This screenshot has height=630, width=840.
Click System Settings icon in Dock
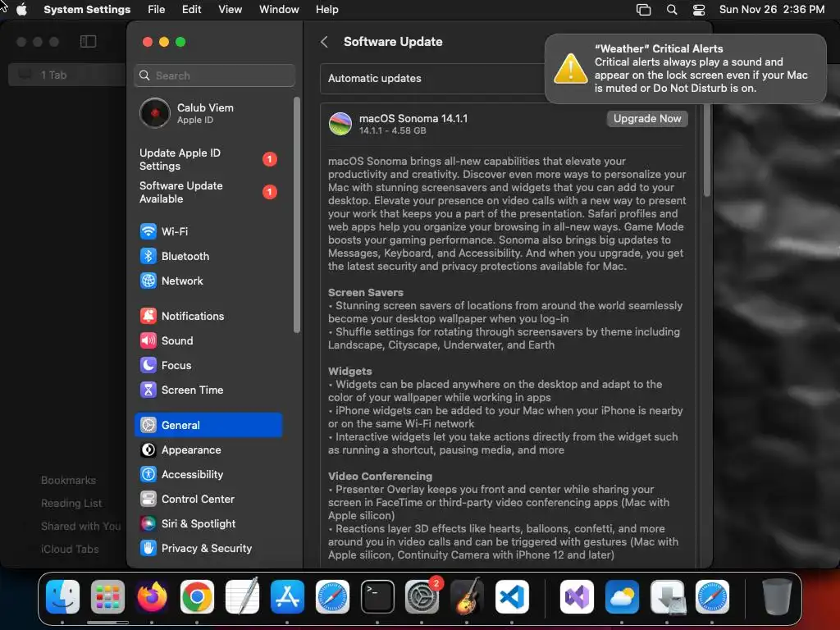pos(422,597)
